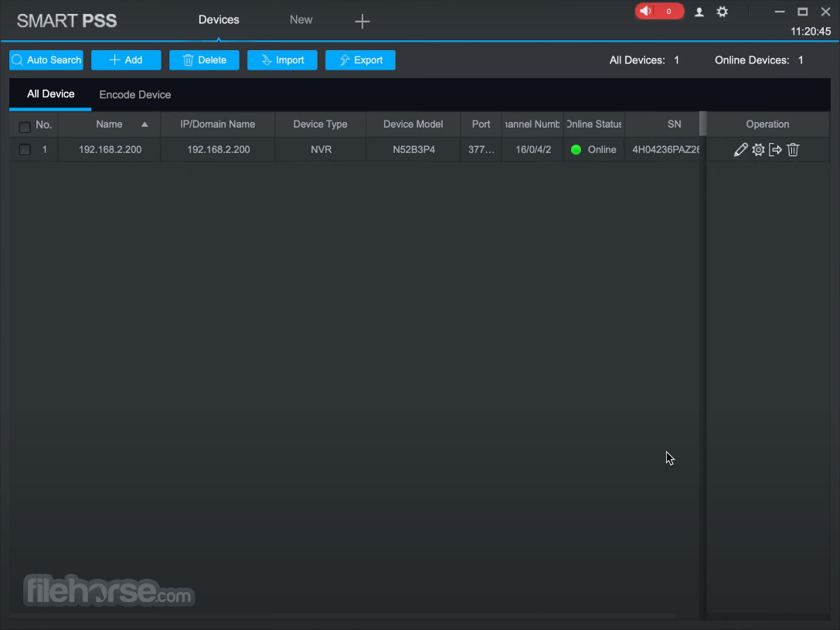
Task: Sort by Port column header
Action: (481, 124)
